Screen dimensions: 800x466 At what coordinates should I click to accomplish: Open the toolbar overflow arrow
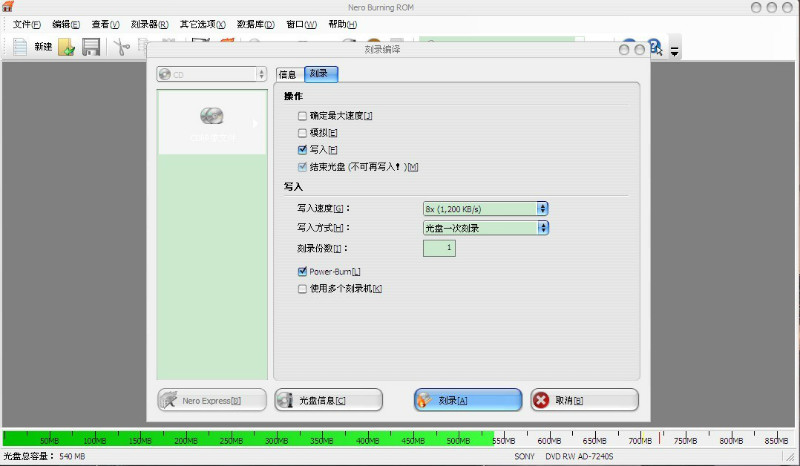pos(674,51)
